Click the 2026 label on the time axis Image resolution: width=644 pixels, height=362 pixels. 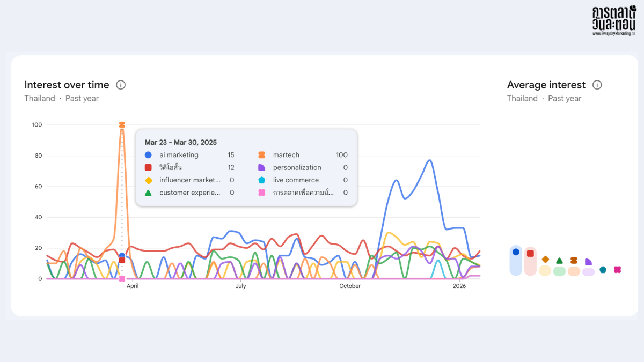pos(459,286)
